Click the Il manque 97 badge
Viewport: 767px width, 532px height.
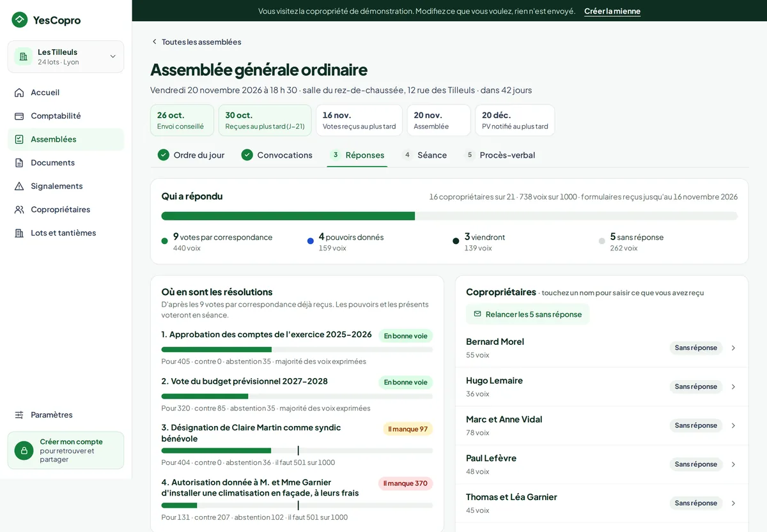click(x=408, y=429)
